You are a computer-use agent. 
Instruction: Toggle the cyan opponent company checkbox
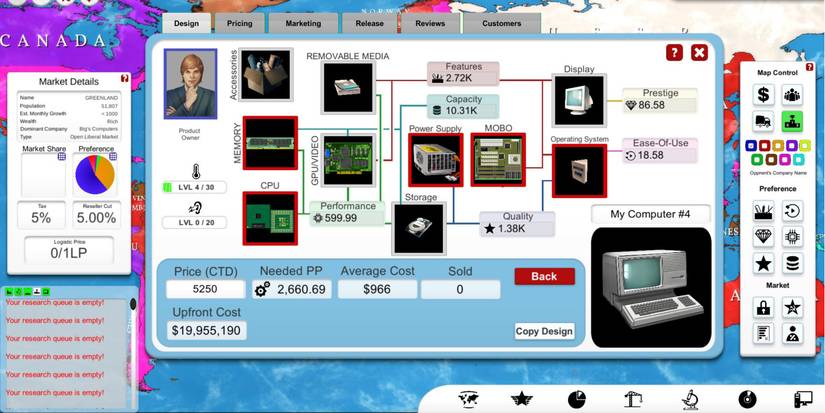click(x=798, y=159)
